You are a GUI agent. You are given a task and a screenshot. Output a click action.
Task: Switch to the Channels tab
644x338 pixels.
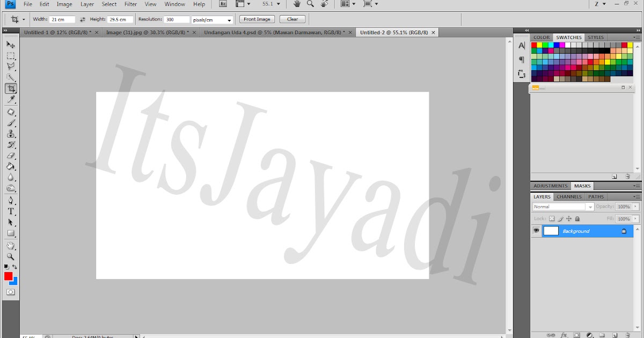pyautogui.click(x=569, y=197)
